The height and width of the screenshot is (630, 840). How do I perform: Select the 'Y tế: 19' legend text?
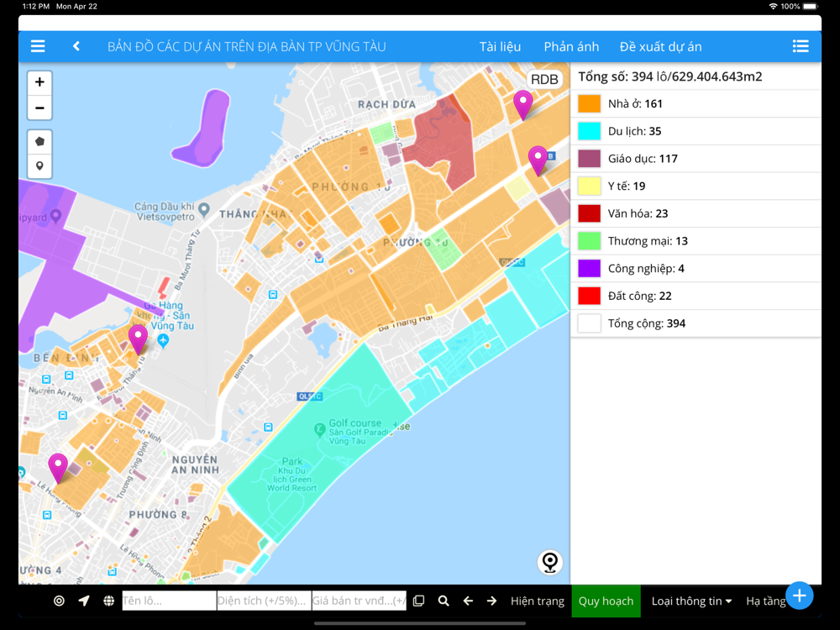(627, 186)
